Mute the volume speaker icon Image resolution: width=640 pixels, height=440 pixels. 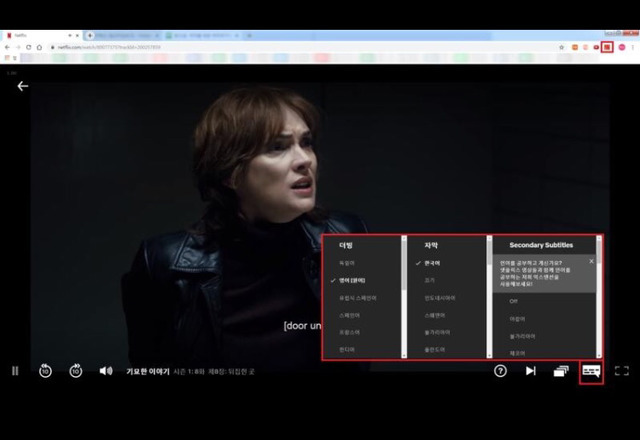[105, 371]
